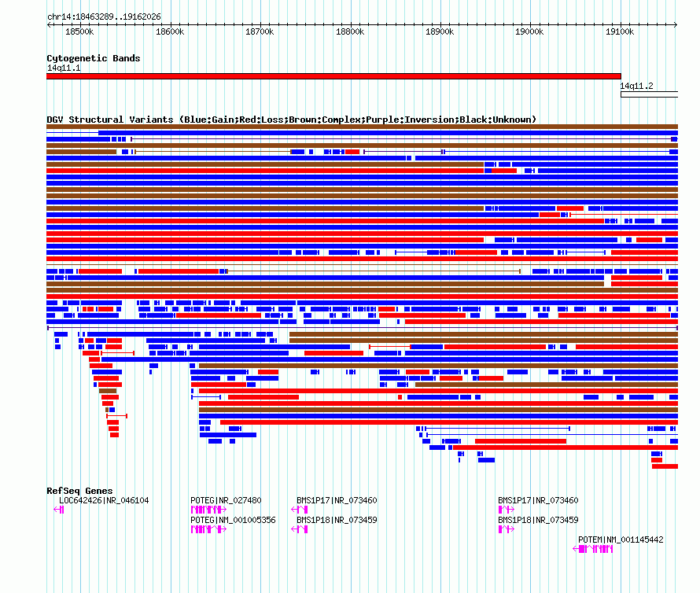
Task: Click the 18800k ruler tick label
Action: click(x=349, y=31)
